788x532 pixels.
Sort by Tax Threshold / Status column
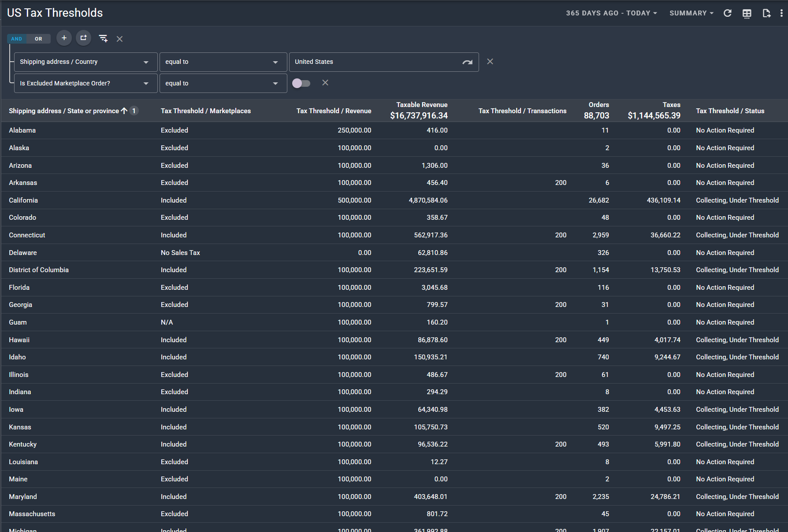(x=730, y=111)
